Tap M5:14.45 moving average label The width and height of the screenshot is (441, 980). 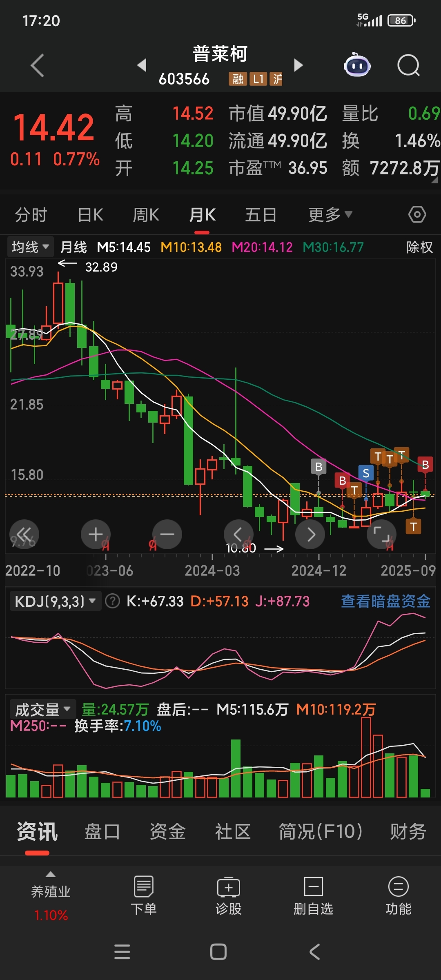coord(124,247)
